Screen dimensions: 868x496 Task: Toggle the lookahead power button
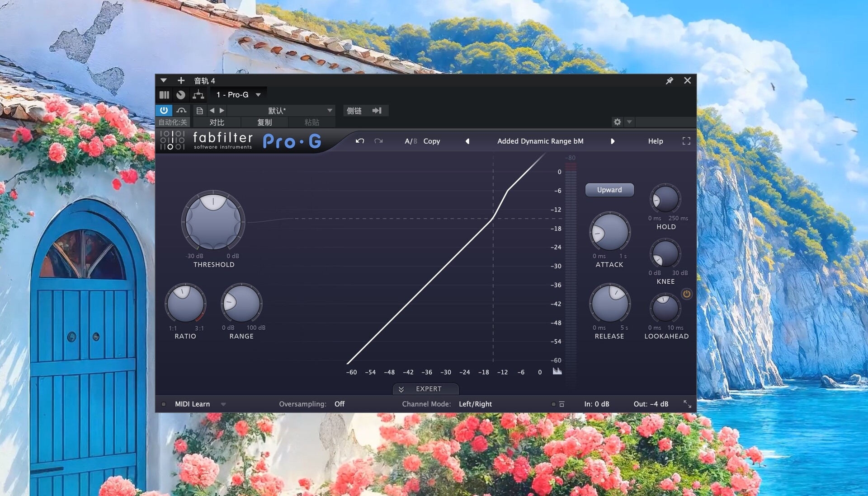point(686,294)
